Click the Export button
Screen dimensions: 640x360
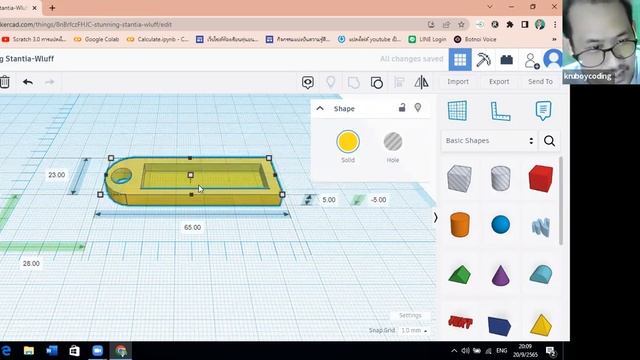coord(499,82)
